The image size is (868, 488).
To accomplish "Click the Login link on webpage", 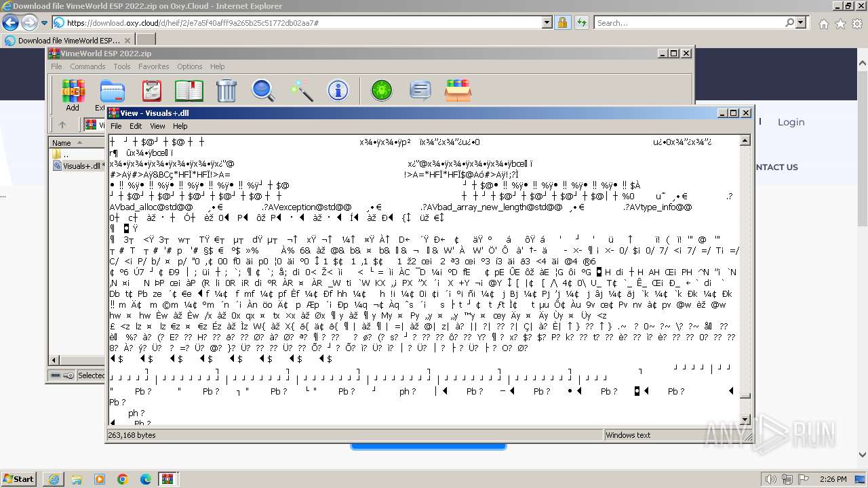I will [791, 122].
